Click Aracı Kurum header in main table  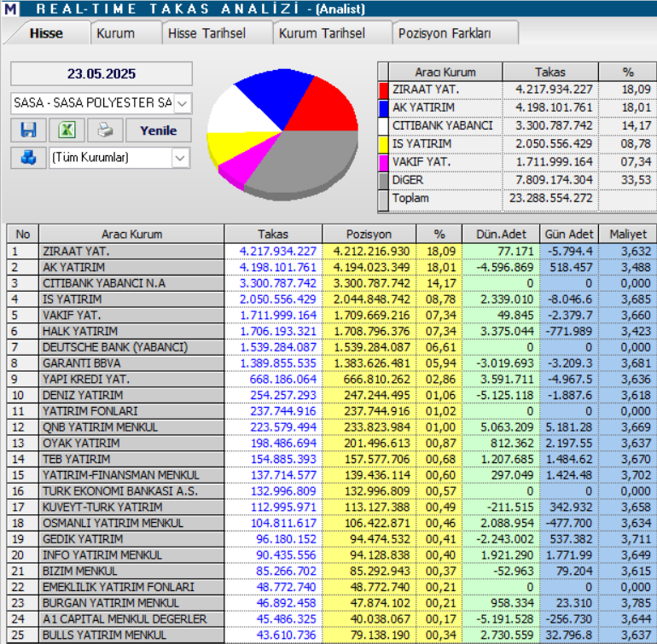click(131, 235)
